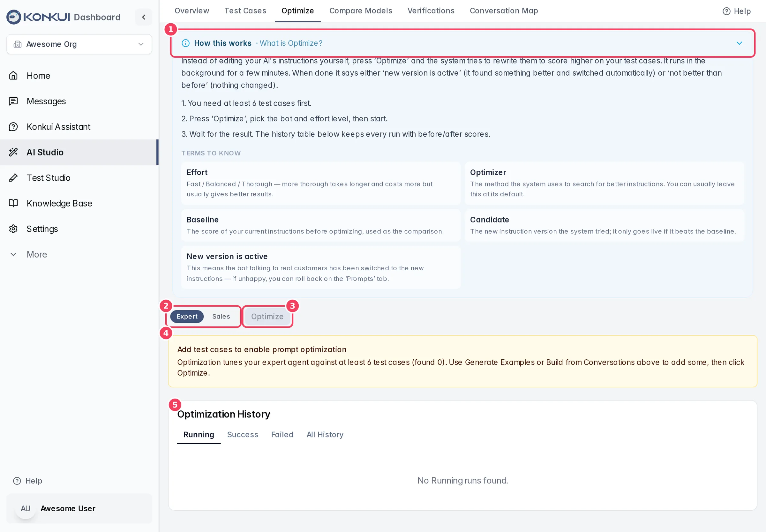Click the 'No Running runs found.' message

(x=463, y=480)
